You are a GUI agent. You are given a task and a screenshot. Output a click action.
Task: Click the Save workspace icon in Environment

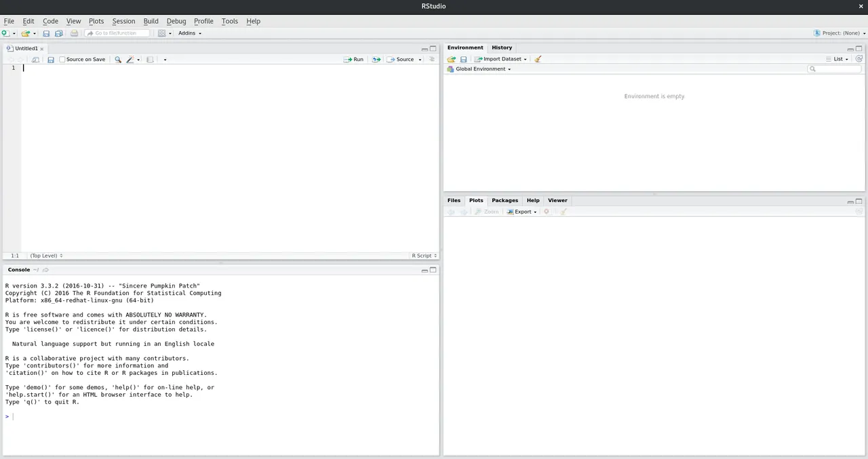[464, 59]
